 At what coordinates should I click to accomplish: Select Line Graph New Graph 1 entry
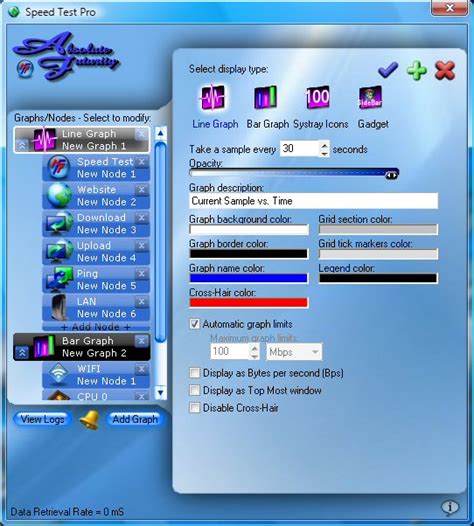pos(82,140)
